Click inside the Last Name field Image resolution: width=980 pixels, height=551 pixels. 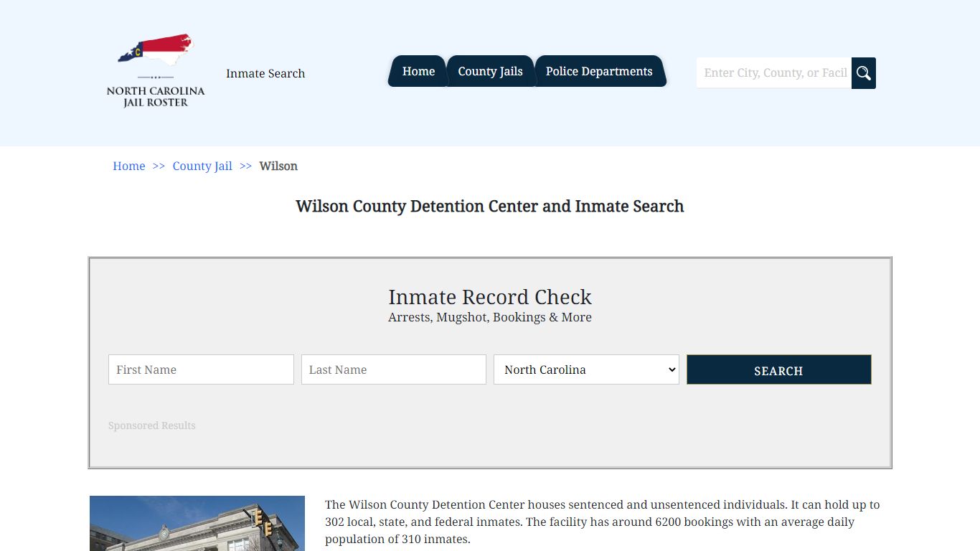click(x=393, y=369)
